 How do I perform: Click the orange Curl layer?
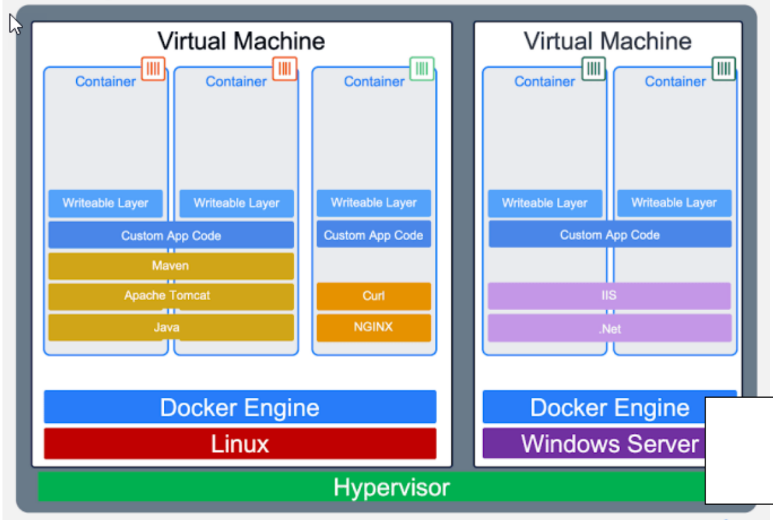[374, 296]
